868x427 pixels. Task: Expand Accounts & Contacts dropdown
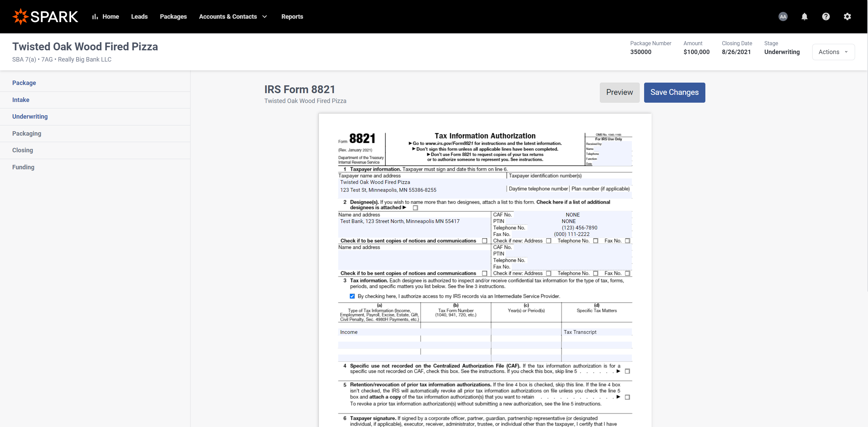[x=233, y=16]
